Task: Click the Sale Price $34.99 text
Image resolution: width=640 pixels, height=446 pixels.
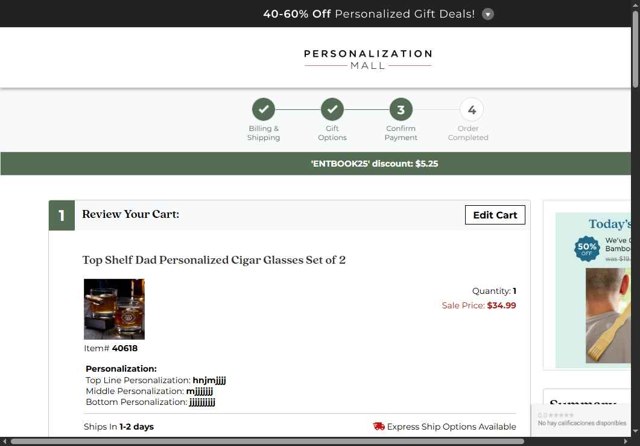Action: pos(479,305)
